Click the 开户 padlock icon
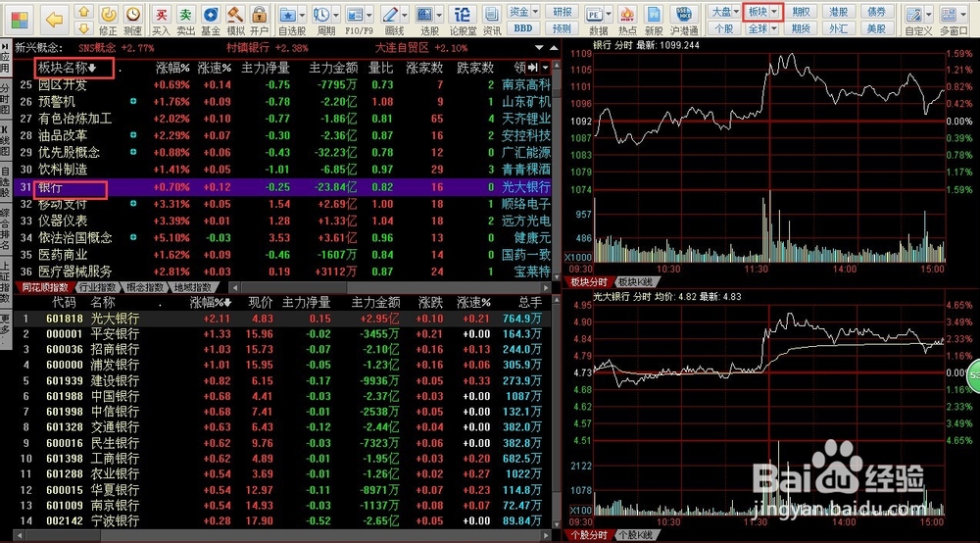Image resolution: width=980 pixels, height=543 pixels. pos(259,14)
